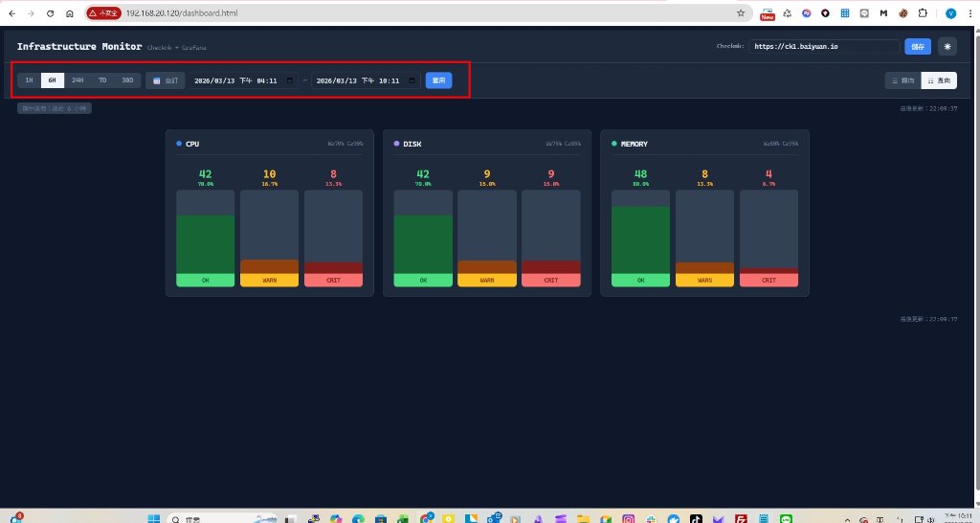Select the 24H time range
The width and height of the screenshot is (980, 523).
click(78, 80)
